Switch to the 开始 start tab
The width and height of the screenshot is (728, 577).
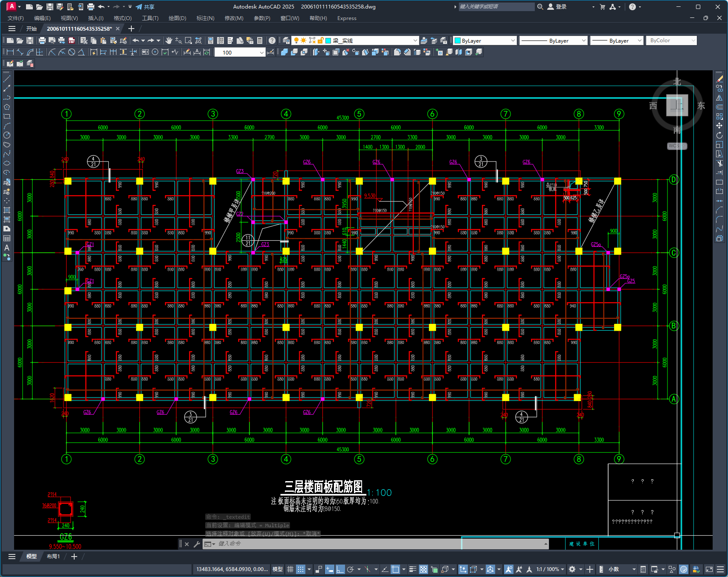coord(32,29)
